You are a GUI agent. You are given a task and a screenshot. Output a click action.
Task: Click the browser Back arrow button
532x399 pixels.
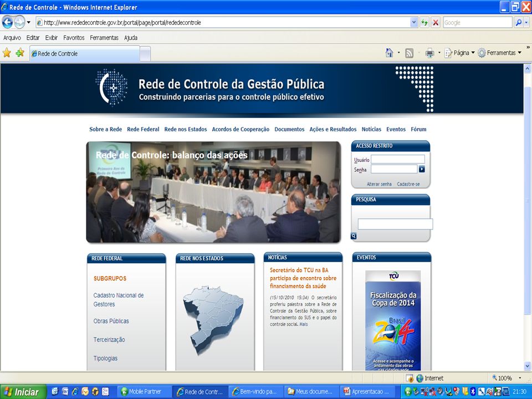[7, 22]
